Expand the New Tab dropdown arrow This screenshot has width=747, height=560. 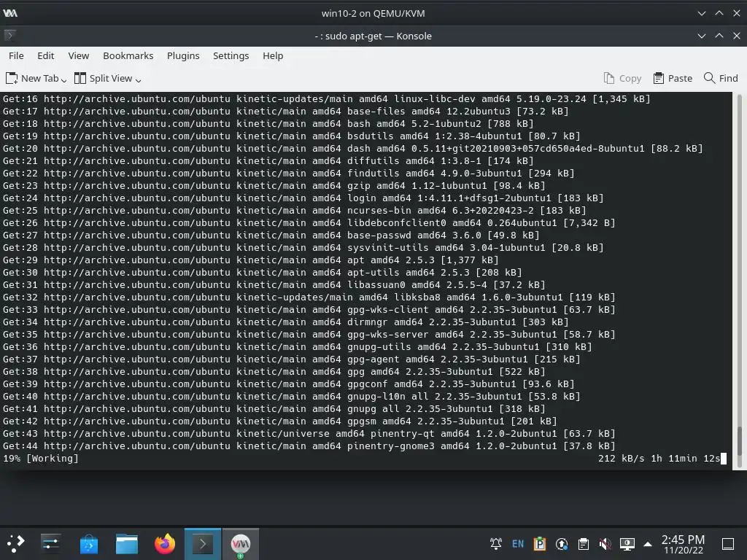point(64,80)
